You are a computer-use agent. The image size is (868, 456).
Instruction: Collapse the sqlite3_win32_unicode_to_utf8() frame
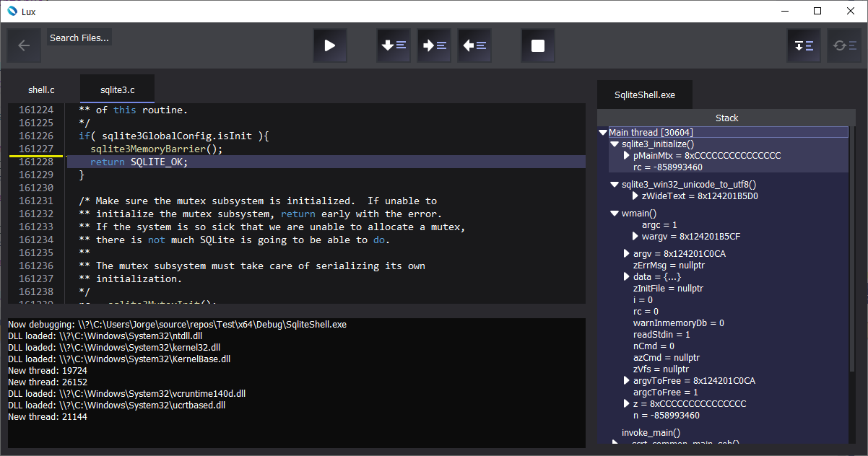pos(615,185)
